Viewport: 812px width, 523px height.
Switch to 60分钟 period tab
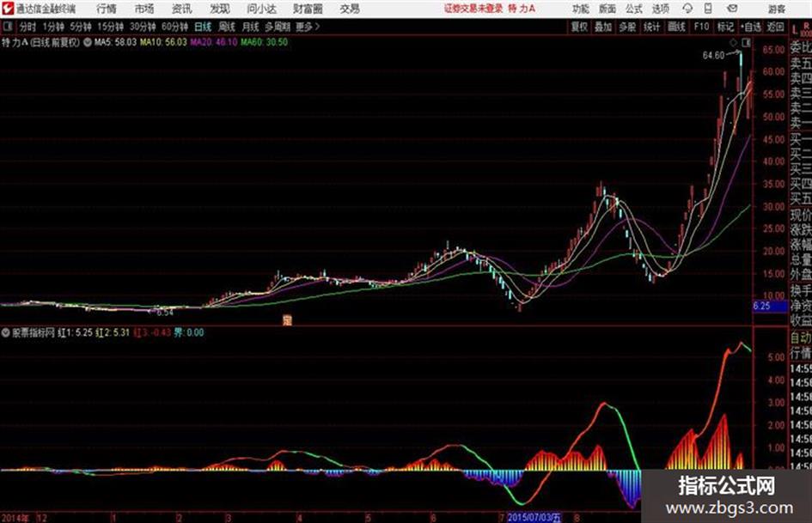(x=174, y=27)
